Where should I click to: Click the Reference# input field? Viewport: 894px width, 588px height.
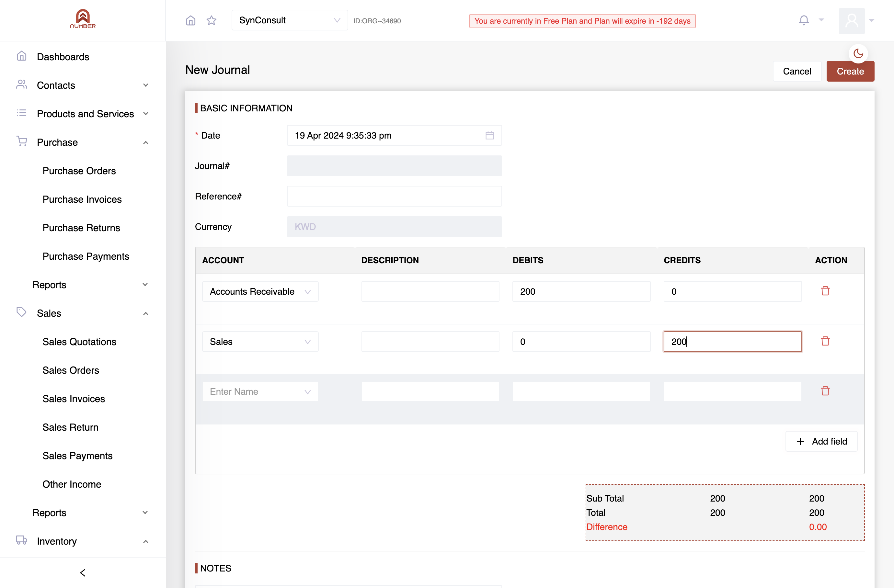394,196
